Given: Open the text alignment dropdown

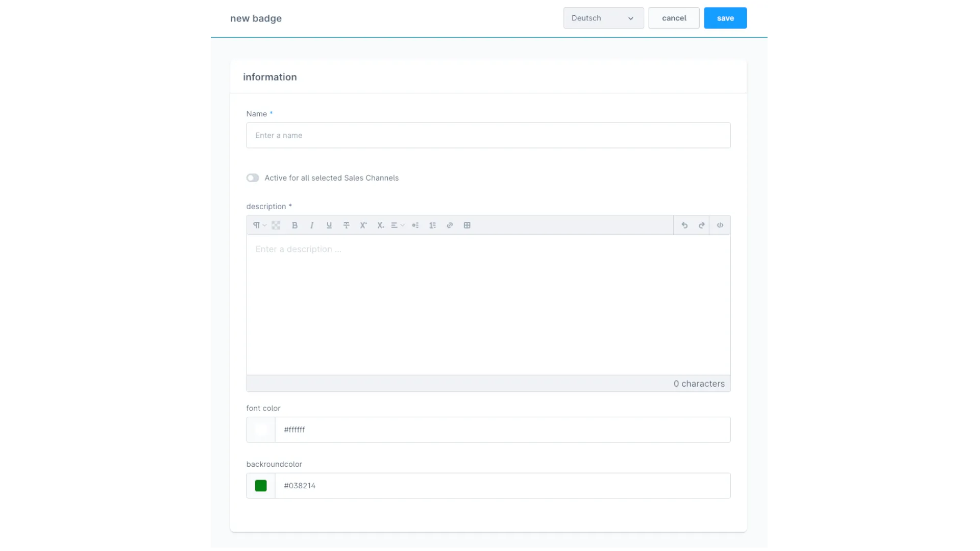Looking at the screenshot, I should point(397,225).
